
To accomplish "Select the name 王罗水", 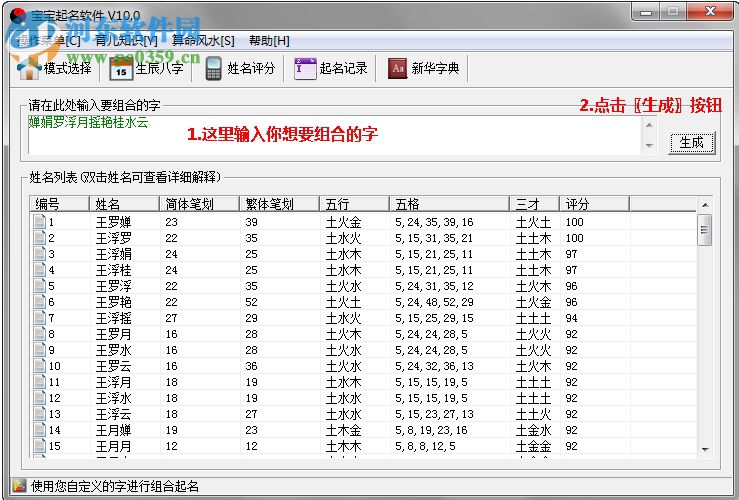I will tap(114, 350).
